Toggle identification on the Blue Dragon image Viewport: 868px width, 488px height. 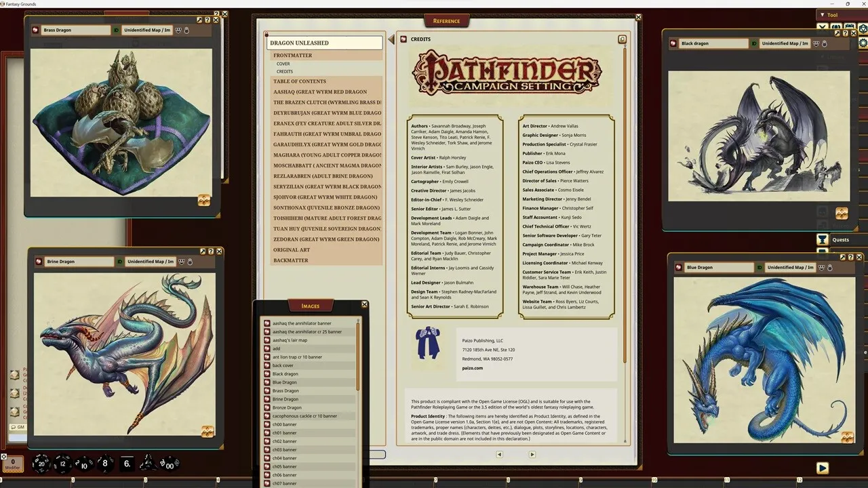click(759, 267)
